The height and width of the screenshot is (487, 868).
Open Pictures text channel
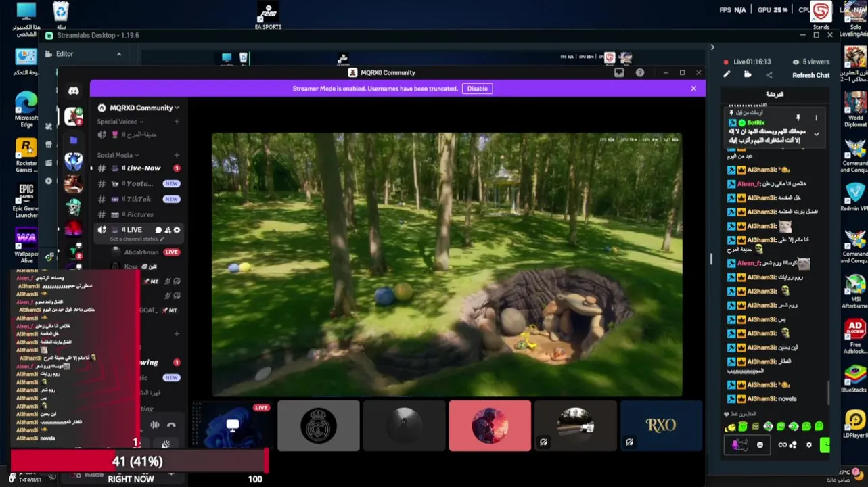tap(139, 214)
